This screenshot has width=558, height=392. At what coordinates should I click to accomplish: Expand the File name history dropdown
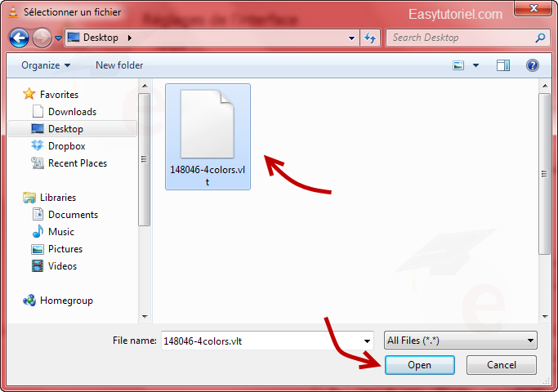pos(367,341)
